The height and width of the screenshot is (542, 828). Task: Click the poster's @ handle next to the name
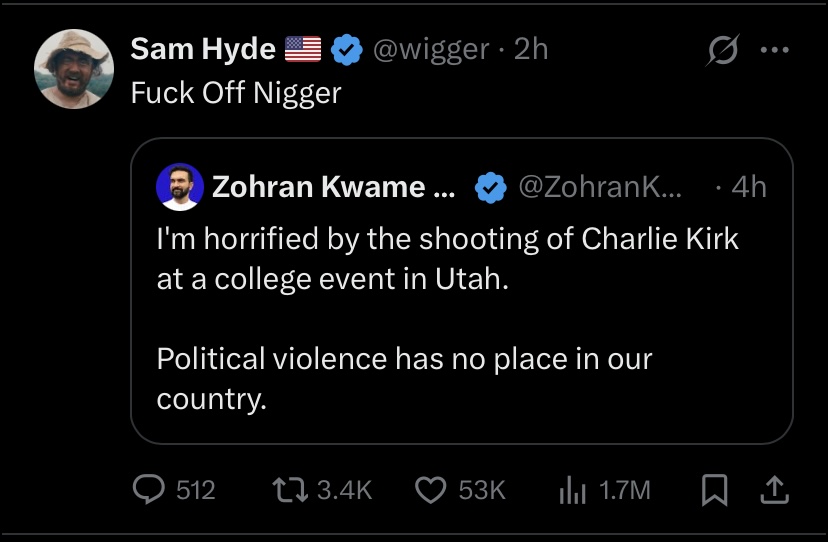click(429, 49)
